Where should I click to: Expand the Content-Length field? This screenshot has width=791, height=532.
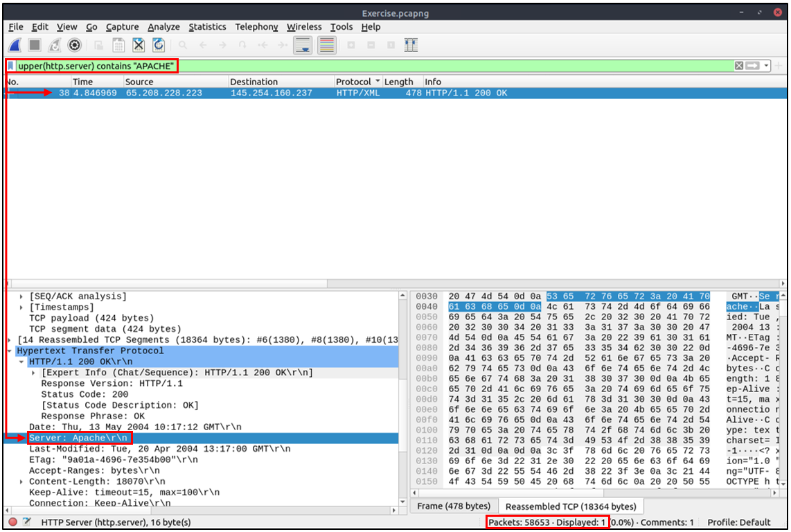click(21, 481)
